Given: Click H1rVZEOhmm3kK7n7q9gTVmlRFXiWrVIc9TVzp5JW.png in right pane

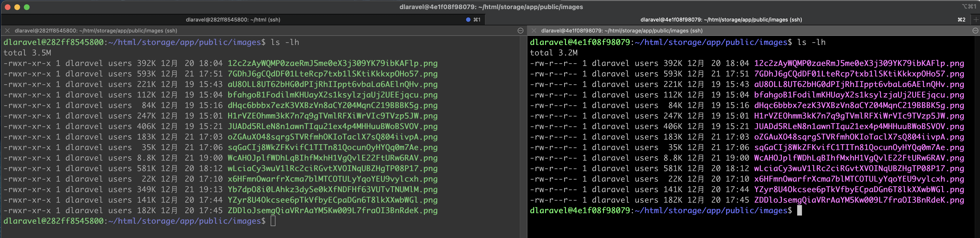Looking at the screenshot, I should 859,116.
